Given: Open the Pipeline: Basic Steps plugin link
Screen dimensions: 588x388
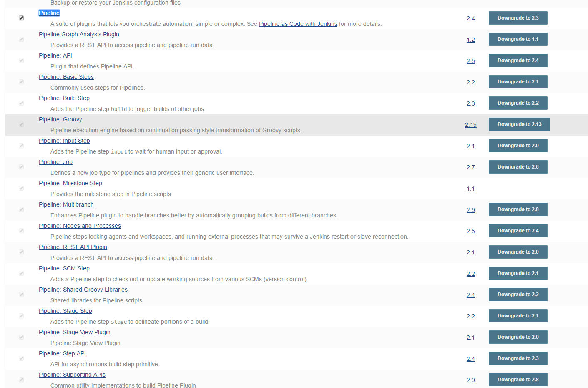Looking at the screenshot, I should 66,77.
